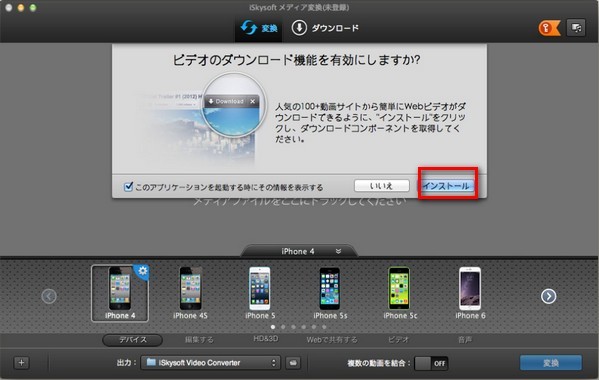Choose the iPhone 6 device preset
This screenshot has height=380, width=599.
point(470,293)
